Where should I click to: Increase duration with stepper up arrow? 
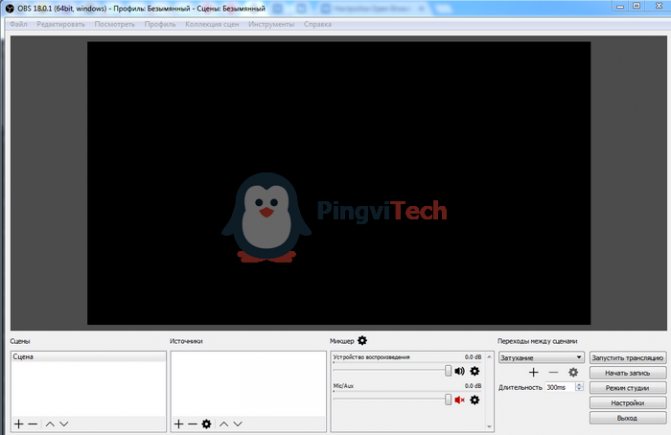(x=579, y=385)
